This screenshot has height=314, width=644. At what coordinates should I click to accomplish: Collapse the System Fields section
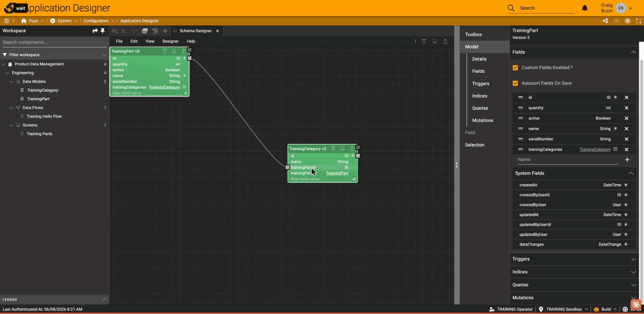tap(631, 173)
